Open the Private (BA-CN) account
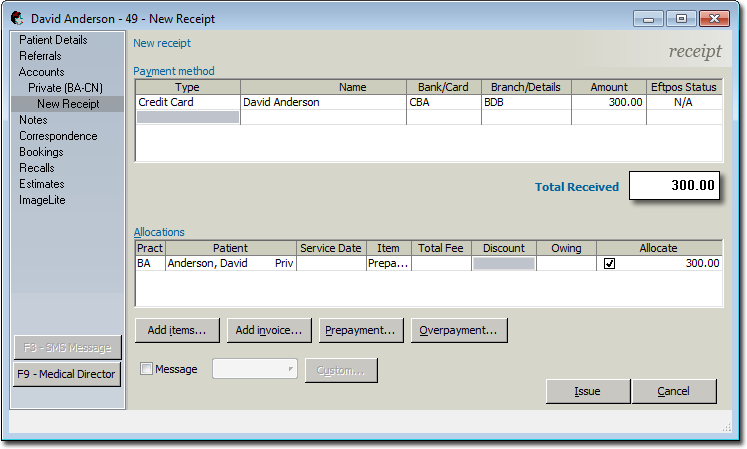Screen dimensions: 747x449 [x=65, y=88]
